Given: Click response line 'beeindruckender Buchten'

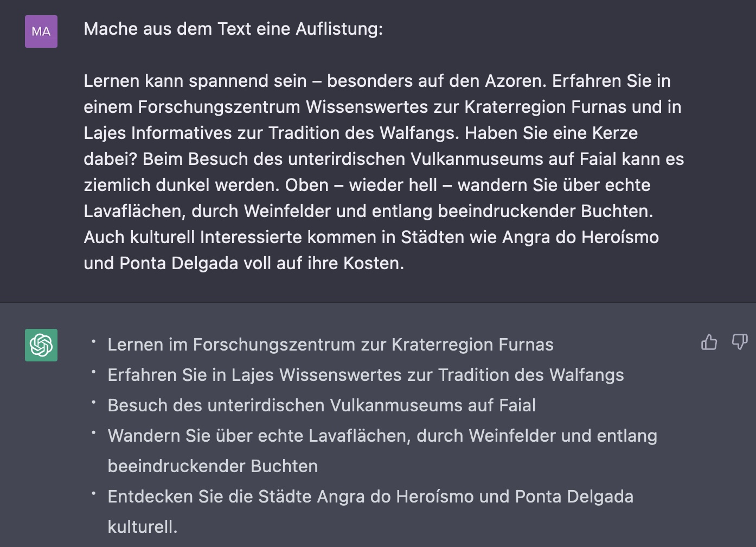Looking at the screenshot, I should 213,466.
